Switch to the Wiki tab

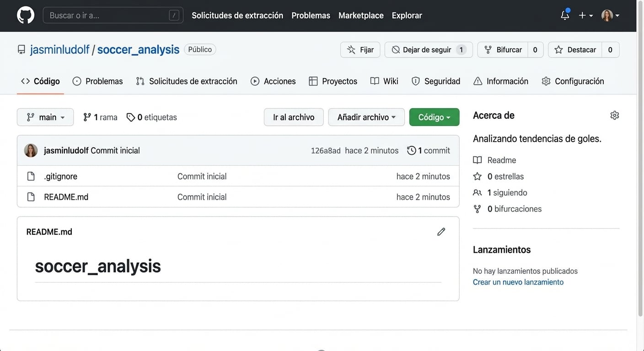(384, 81)
